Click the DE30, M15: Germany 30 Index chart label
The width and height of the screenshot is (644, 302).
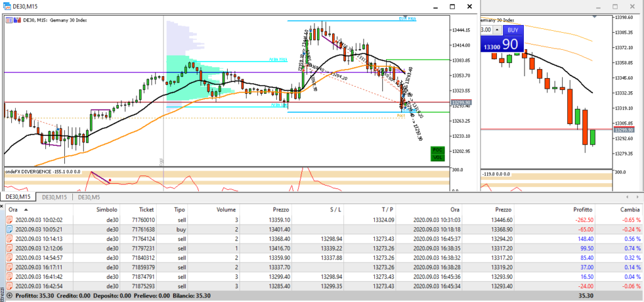(x=55, y=20)
